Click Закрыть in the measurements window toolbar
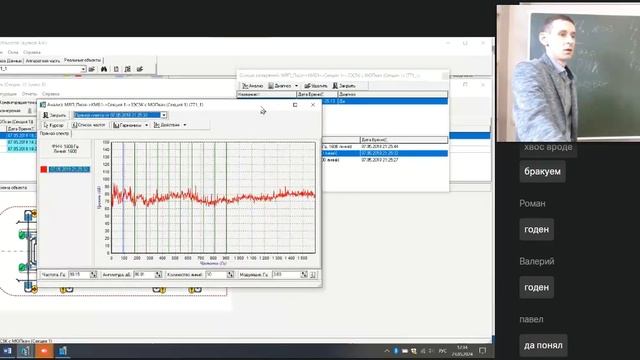 (x=344, y=86)
